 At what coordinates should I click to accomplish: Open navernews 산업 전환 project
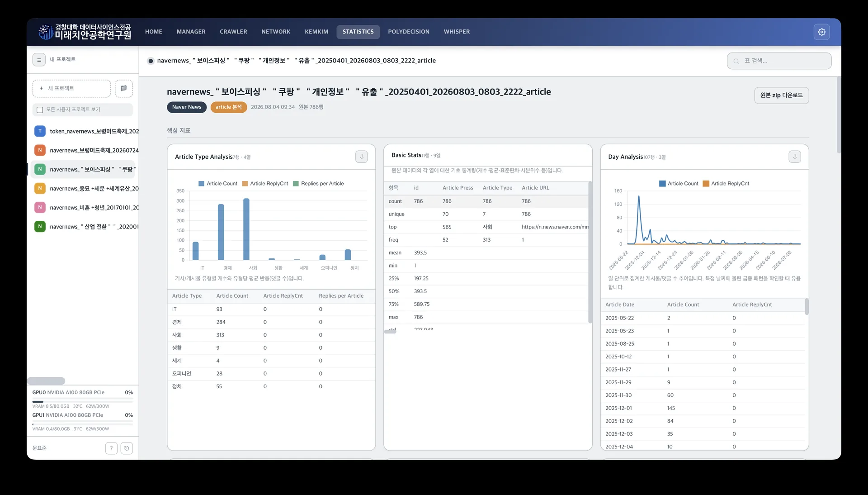click(85, 226)
